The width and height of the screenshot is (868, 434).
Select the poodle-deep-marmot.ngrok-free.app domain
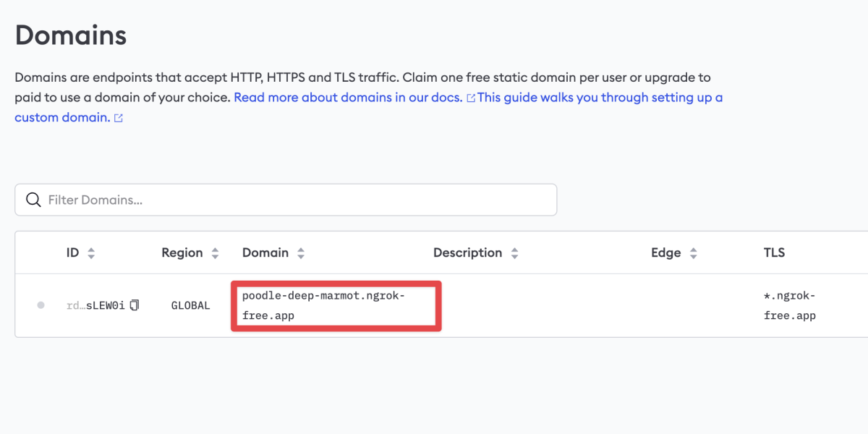(x=323, y=305)
